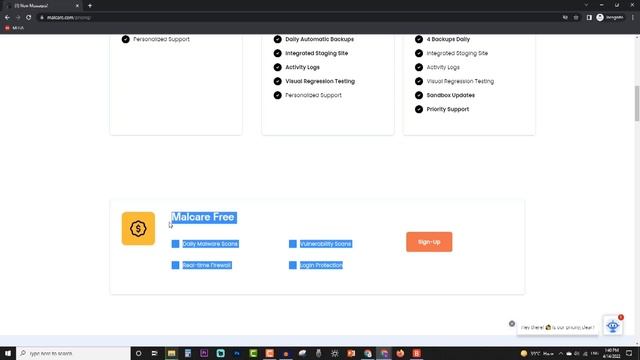Click the Real-time Firewall checkmark icon
The height and width of the screenshot is (360, 640).
(x=176, y=265)
